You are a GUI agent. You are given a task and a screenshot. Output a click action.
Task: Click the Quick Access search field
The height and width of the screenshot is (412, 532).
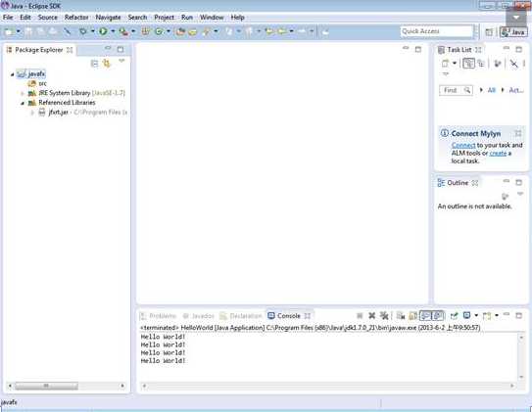(437, 31)
